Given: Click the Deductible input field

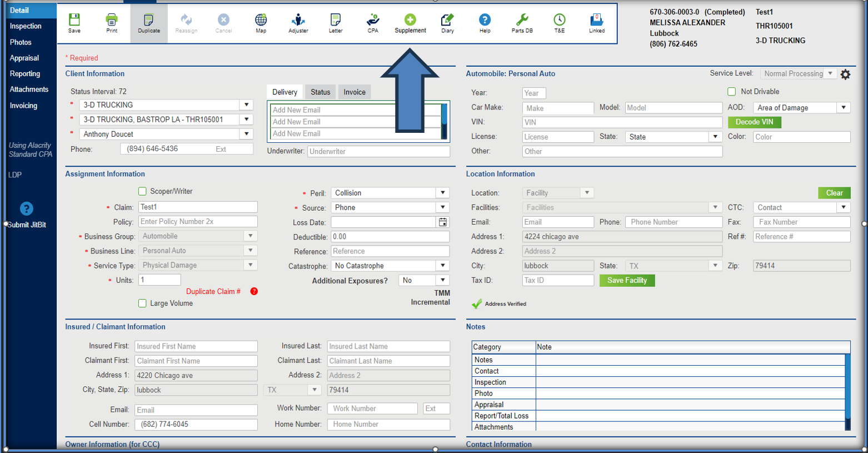Looking at the screenshot, I should pyautogui.click(x=390, y=237).
